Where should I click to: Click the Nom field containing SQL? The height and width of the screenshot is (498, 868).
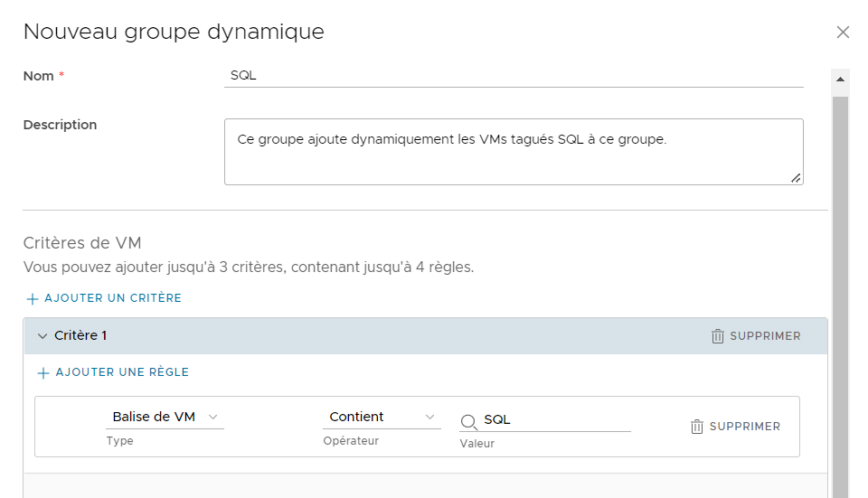[x=513, y=76]
